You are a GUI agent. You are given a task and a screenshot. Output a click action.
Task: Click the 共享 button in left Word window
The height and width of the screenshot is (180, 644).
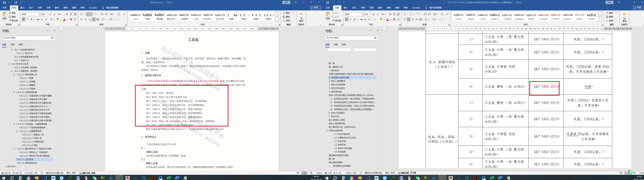click(315, 8)
